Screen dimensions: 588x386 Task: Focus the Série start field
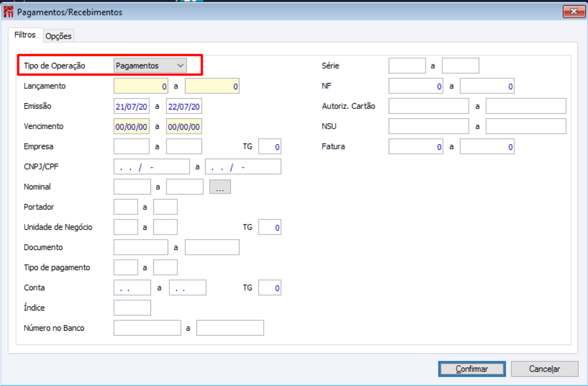pyautogui.click(x=407, y=66)
